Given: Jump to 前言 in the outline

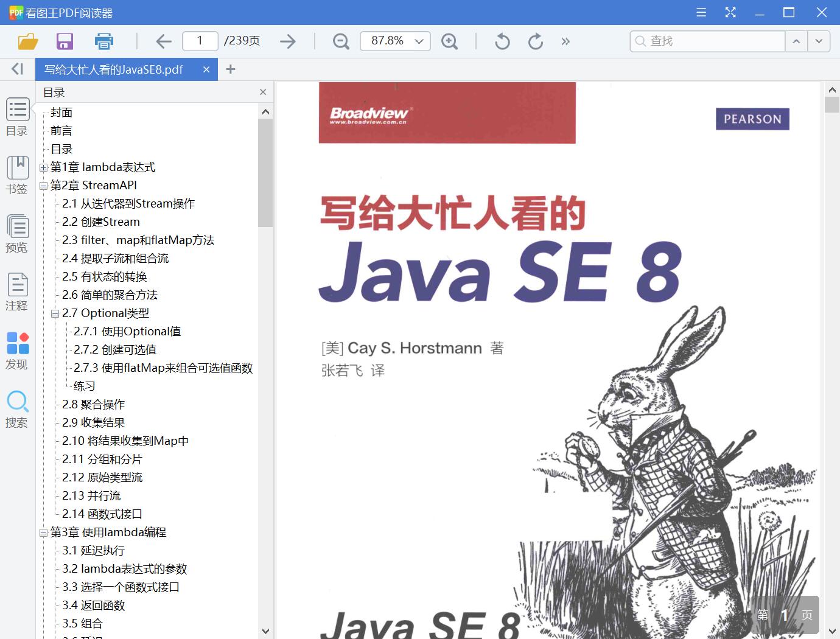Looking at the screenshot, I should [61, 131].
